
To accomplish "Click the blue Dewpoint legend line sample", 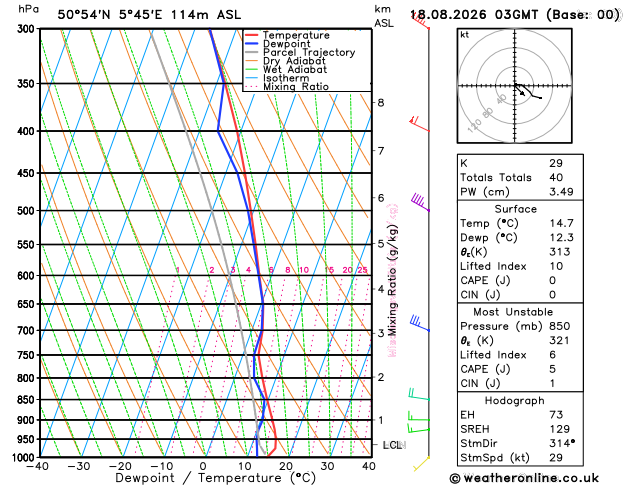I will click(252, 44).
